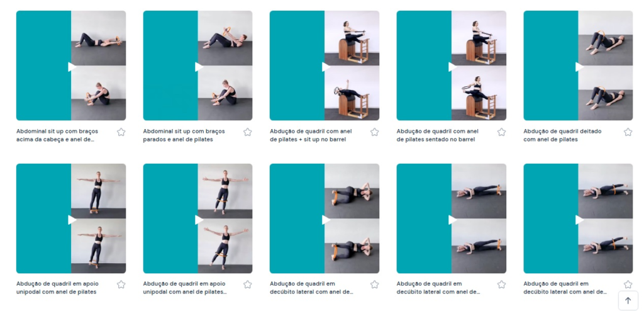Play the quadril deitado com anel video
This screenshot has height=311, width=644.
tap(579, 67)
